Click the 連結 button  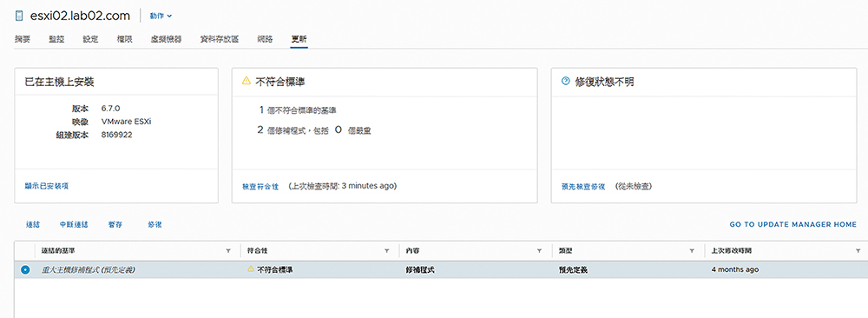[33, 225]
